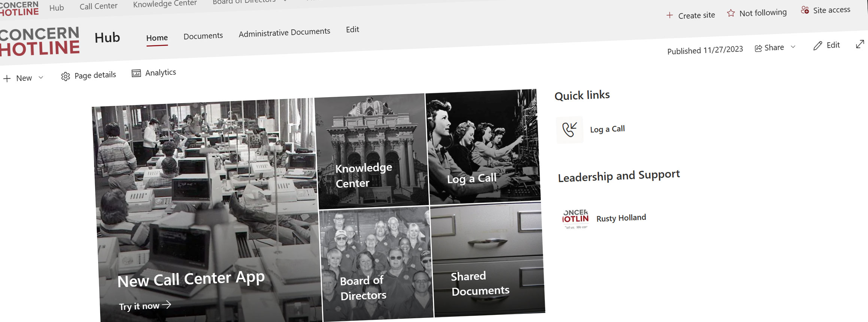The image size is (868, 322).
Task: Click the Create site plus icon
Action: [670, 15]
